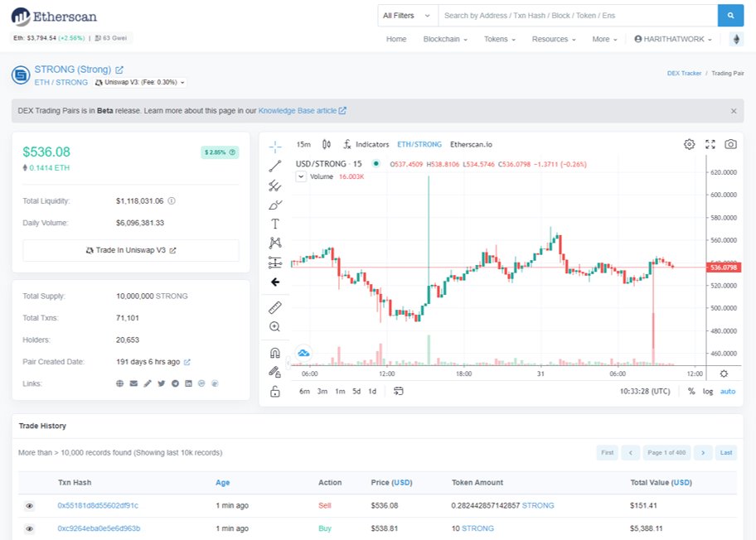Viewport: 756px width, 540px height.
Task: Toggle percent scale on the chart
Action: pyautogui.click(x=691, y=391)
